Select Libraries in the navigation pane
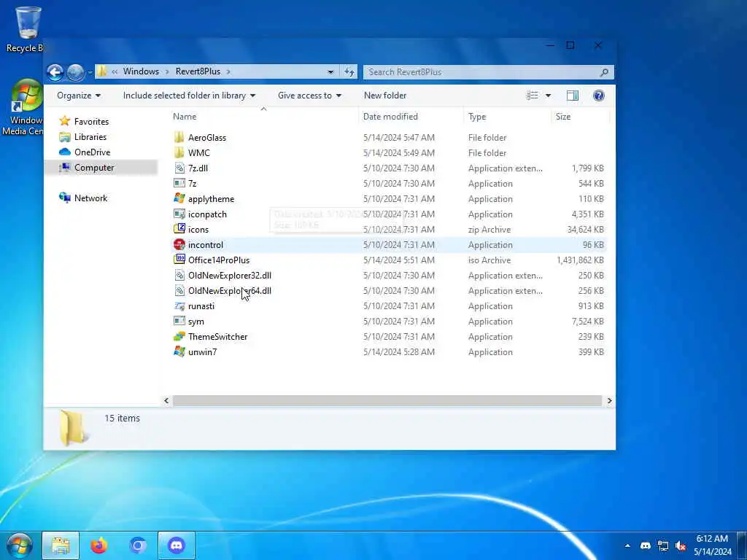This screenshot has height=560, width=747. point(90,136)
